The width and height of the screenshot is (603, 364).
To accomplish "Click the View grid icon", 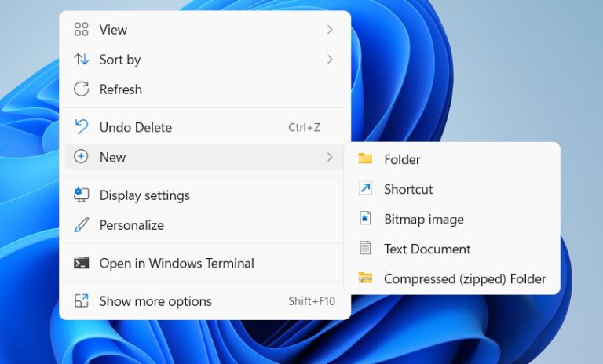I will (x=81, y=29).
